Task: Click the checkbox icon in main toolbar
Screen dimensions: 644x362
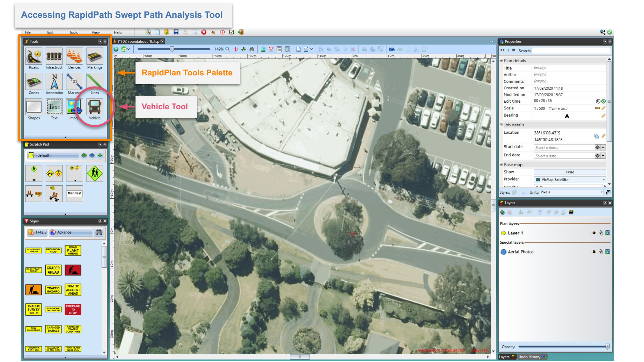Action: point(232,32)
